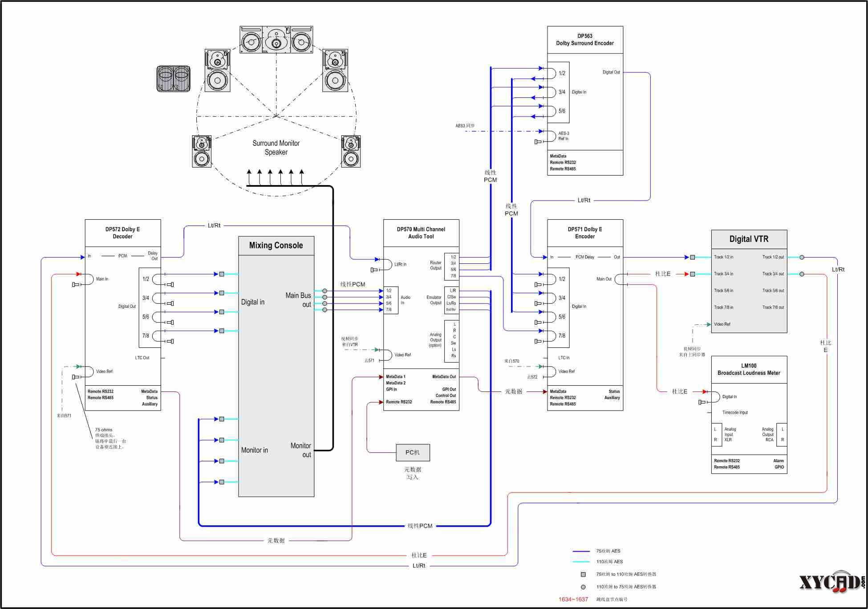Image resolution: width=868 pixels, height=609 pixels.
Task: Click the rear left surround speaker symbol
Action: [x=202, y=151]
